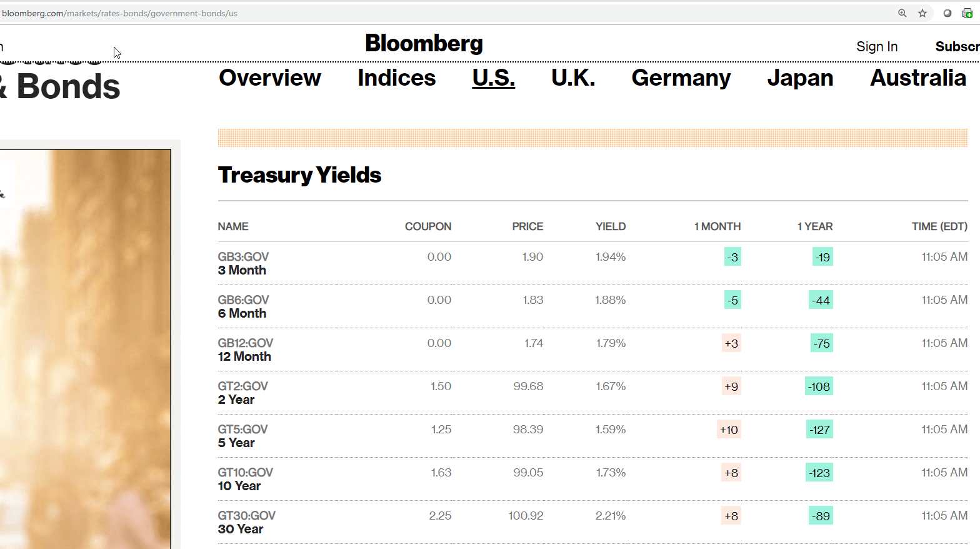Click the gray circle extension icon
980x549 pixels.
tap(947, 13)
